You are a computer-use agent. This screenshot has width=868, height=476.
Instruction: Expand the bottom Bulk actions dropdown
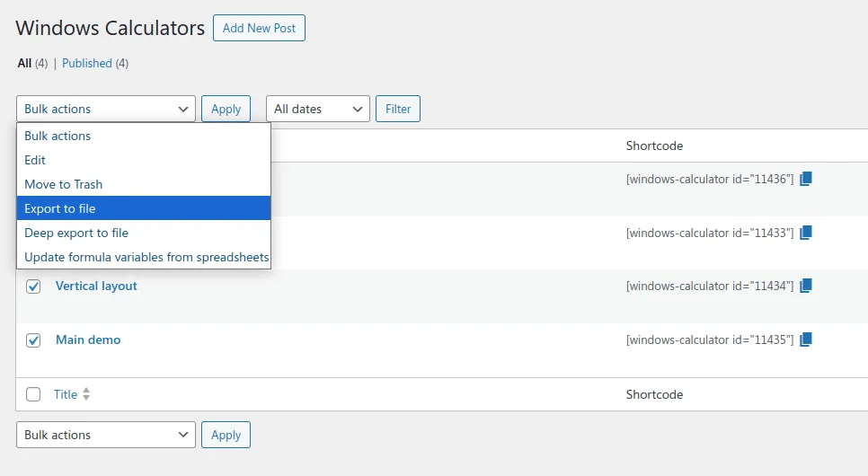(106, 435)
